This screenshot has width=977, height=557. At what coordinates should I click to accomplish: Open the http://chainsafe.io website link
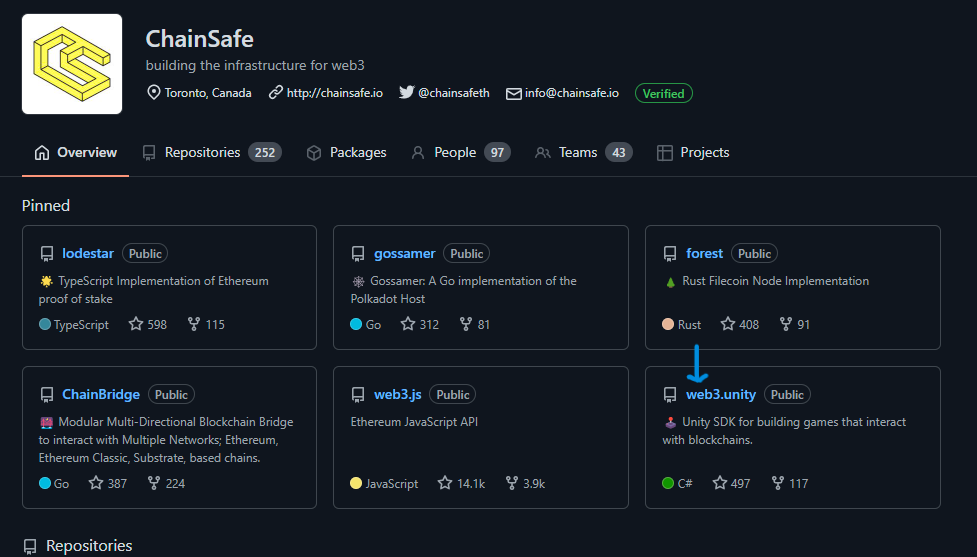click(335, 93)
